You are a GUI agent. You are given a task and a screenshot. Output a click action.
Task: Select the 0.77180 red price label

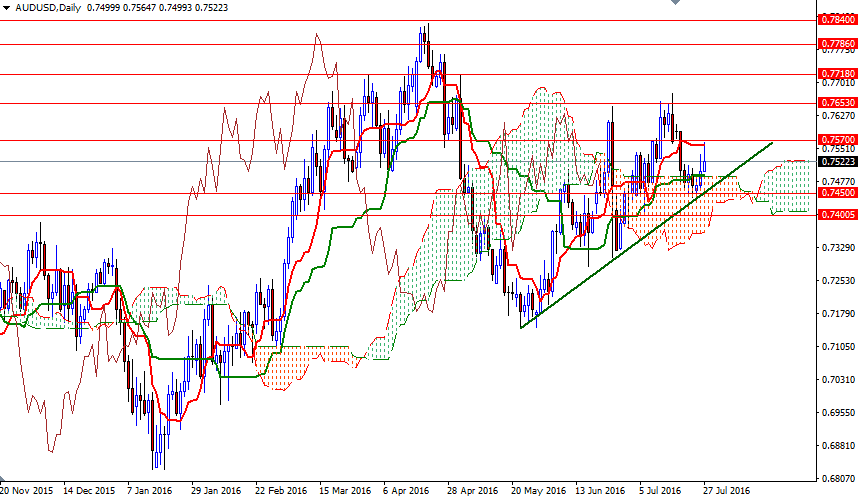(837, 73)
